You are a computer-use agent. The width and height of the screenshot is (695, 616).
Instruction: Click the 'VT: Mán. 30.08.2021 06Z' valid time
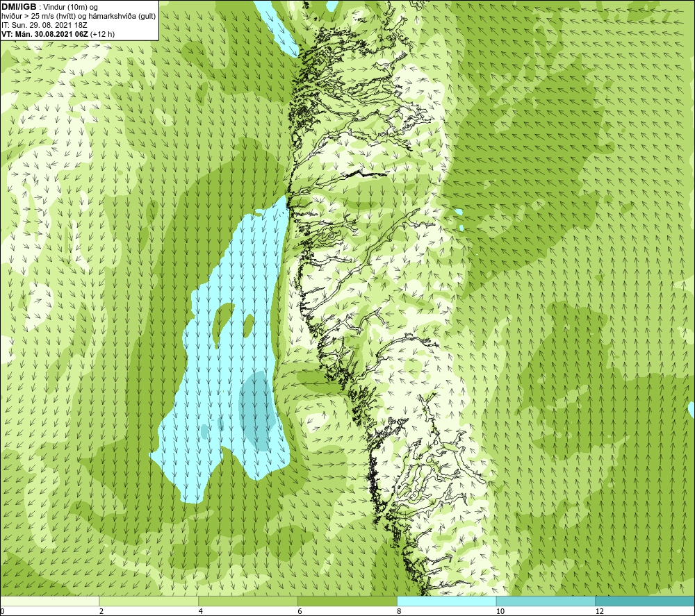pos(44,34)
